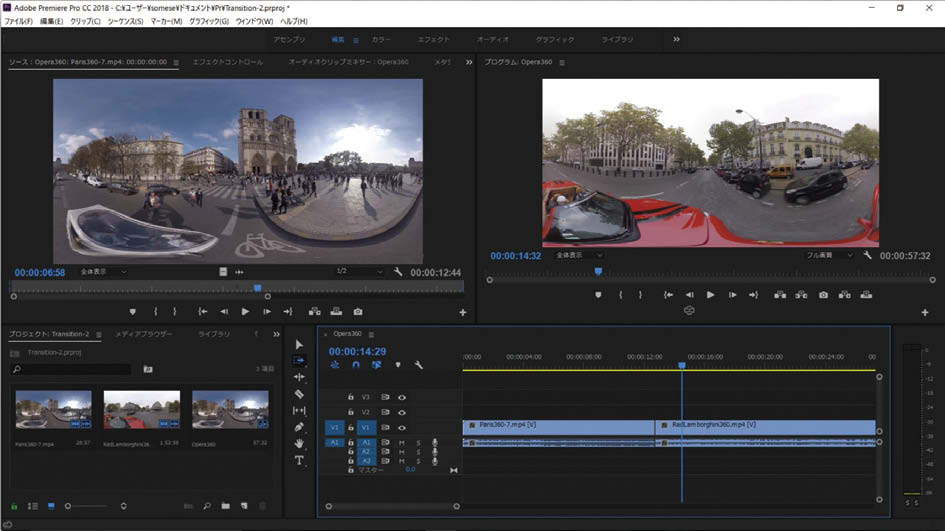The height and width of the screenshot is (531, 945).
Task: Toggle V2 track output eye
Action: click(402, 412)
